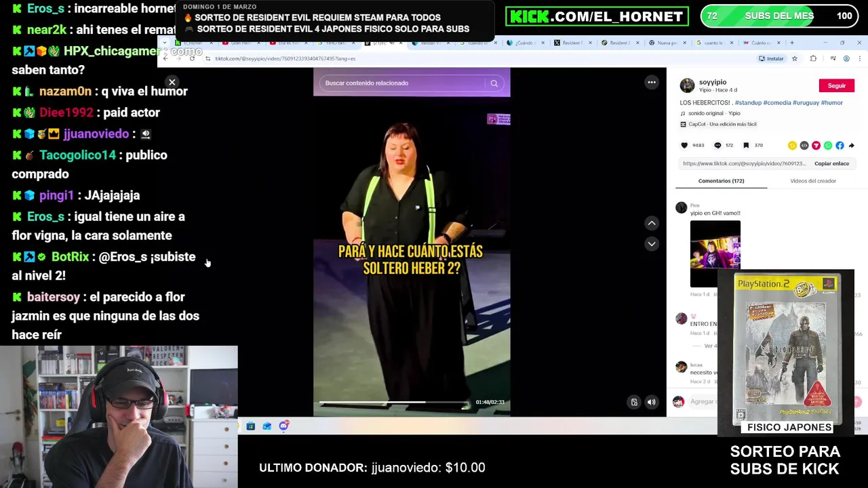Image resolution: width=868 pixels, height=488 pixels.
Task: Click chat username 'Diee1992'
Action: pos(66,113)
